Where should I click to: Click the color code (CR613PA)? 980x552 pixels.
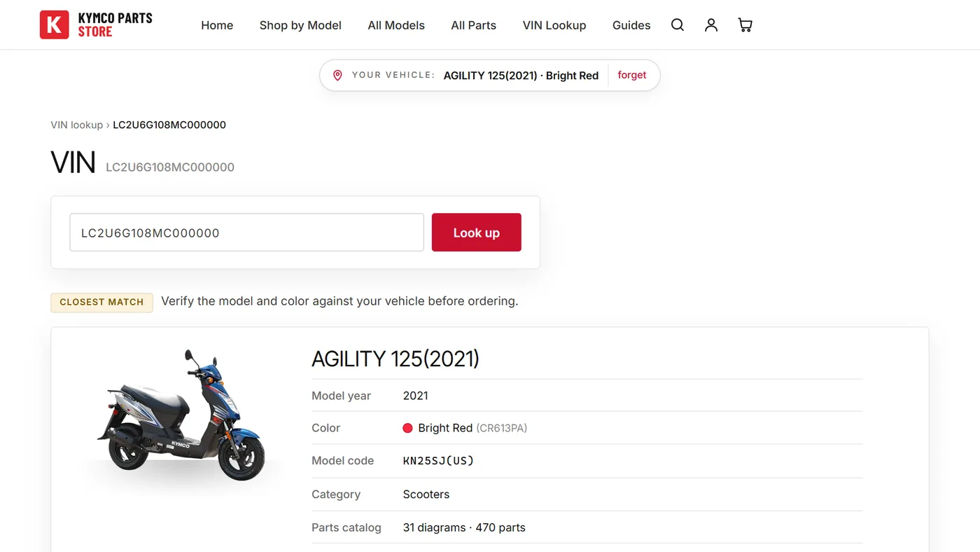pyautogui.click(x=502, y=428)
